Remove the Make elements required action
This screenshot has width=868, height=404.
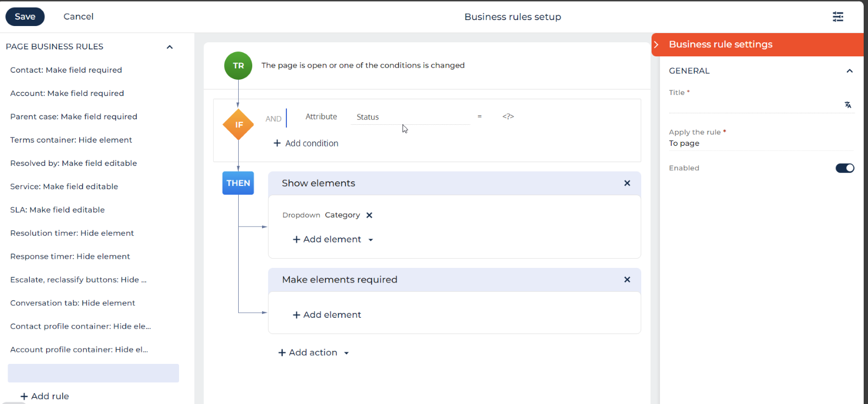pyautogui.click(x=627, y=280)
